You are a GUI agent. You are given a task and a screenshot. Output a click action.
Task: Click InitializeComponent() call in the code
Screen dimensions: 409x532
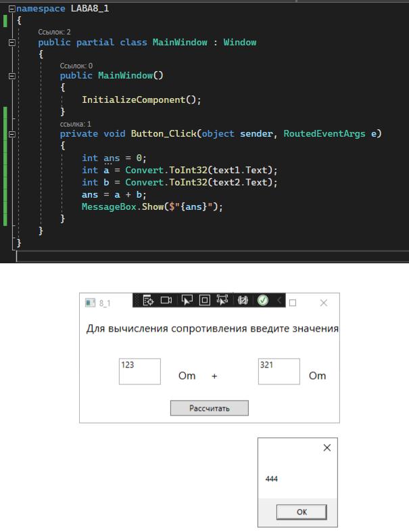141,99
